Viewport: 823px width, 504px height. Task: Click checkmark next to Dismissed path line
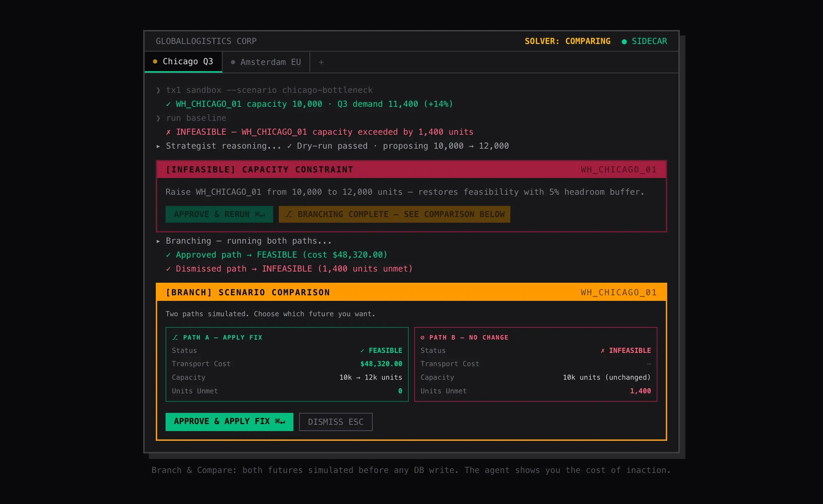click(x=168, y=269)
